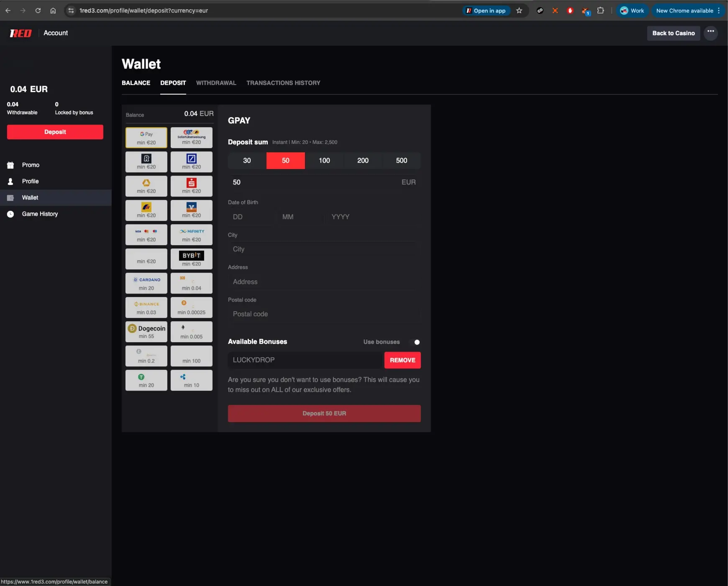Choose Ethereum tile with min 0.005
The height and width of the screenshot is (586, 728).
(x=191, y=332)
